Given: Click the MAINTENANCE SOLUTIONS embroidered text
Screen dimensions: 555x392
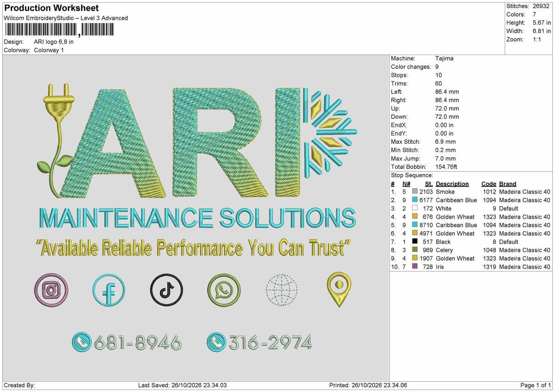Looking at the screenshot, I should point(197,218).
